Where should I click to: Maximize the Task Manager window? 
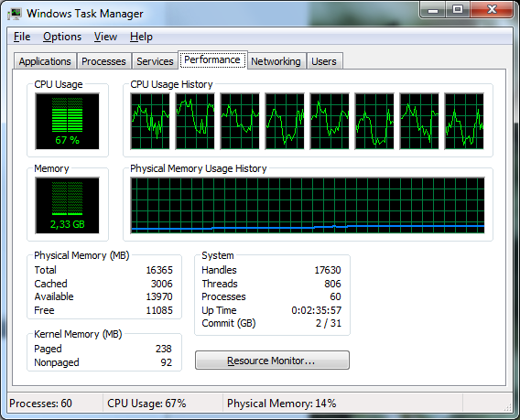point(458,10)
